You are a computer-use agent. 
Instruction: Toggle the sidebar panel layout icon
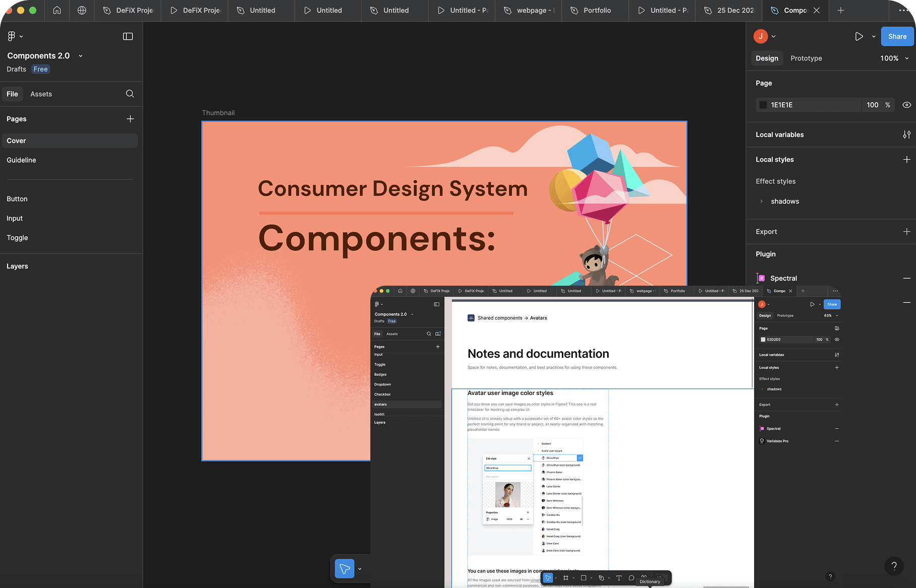click(x=128, y=36)
